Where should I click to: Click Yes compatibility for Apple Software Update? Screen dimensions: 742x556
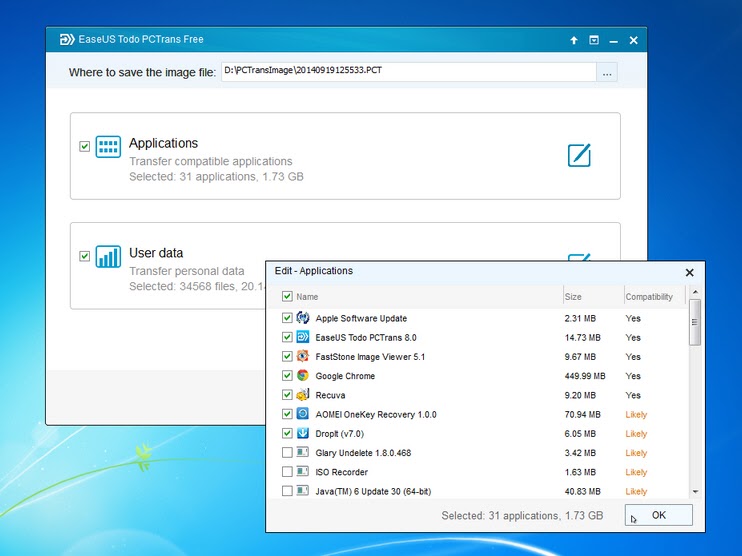click(633, 318)
